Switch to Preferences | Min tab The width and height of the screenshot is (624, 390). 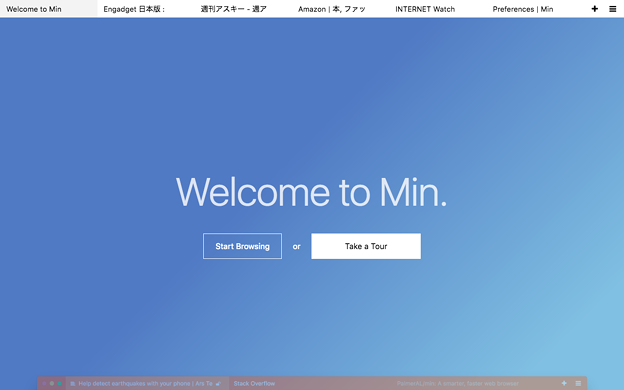click(536, 9)
